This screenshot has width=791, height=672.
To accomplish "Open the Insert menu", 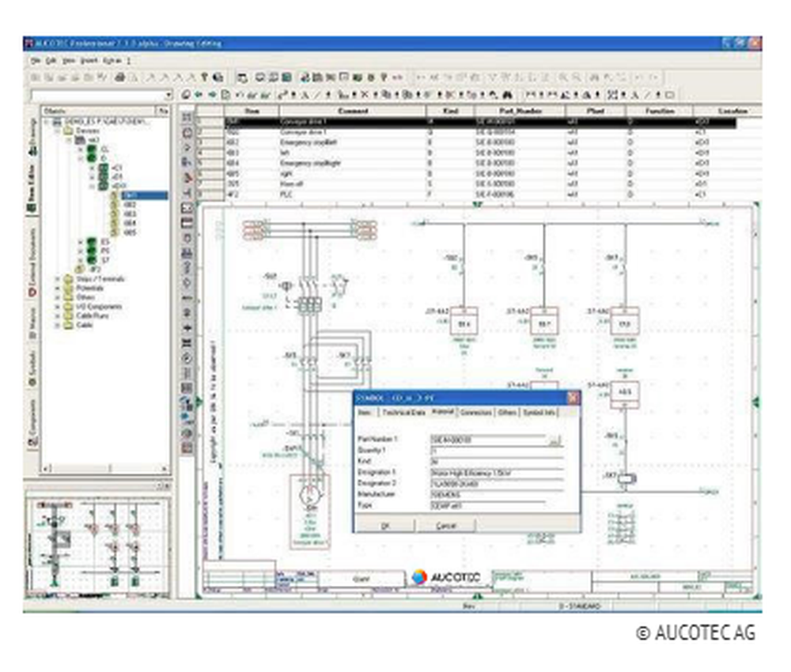I will click(x=89, y=61).
